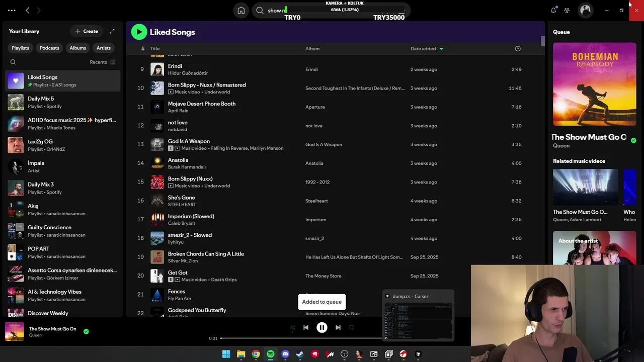Click the magnifier icon in the top search bar
Screen dimensions: 644x362
tap(260, 10)
